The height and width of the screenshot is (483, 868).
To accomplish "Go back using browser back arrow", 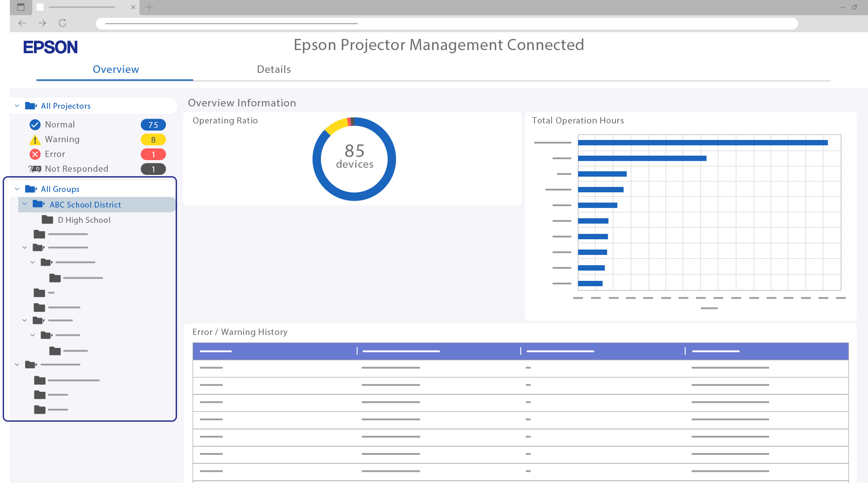I will pos(22,23).
